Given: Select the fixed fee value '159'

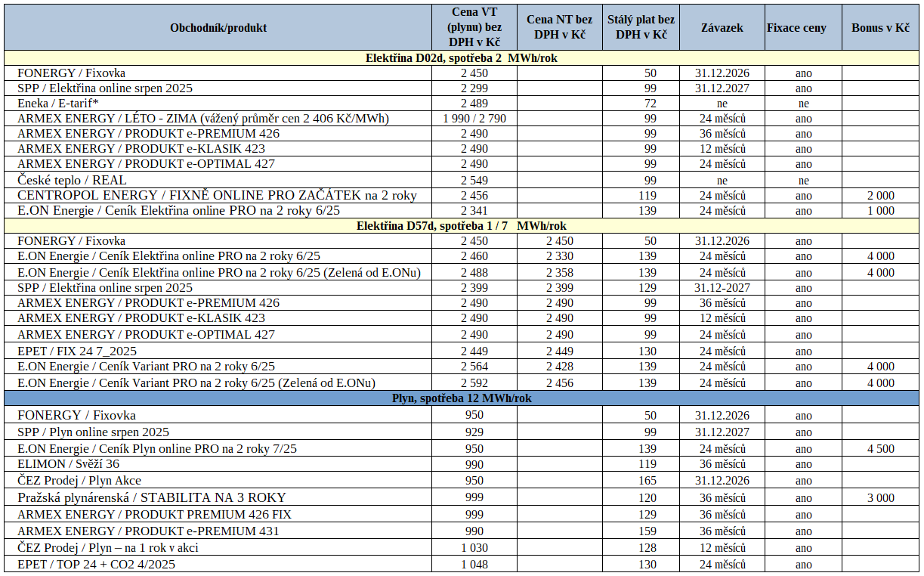Looking at the screenshot, I should click(x=647, y=531).
